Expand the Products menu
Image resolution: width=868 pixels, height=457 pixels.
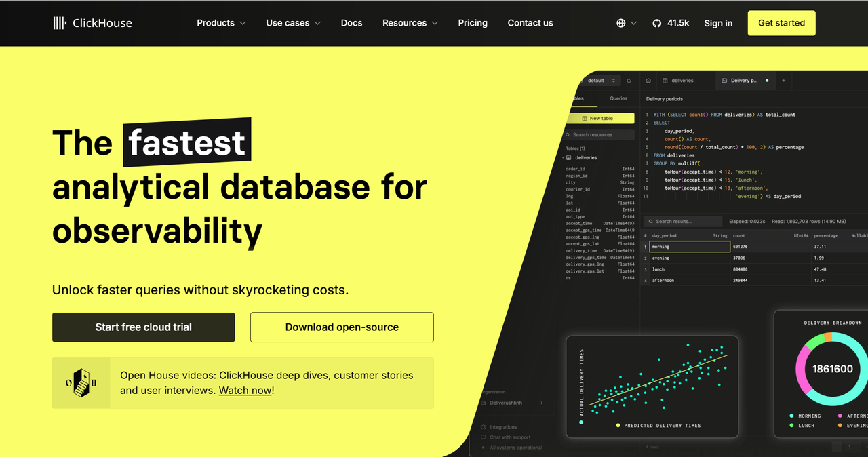coord(221,23)
